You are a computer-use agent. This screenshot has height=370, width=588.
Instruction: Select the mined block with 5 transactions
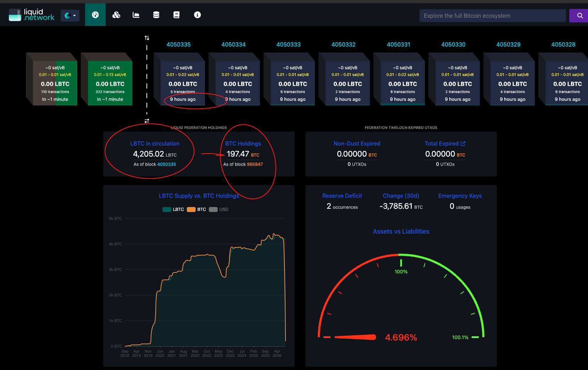pyautogui.click(x=179, y=79)
